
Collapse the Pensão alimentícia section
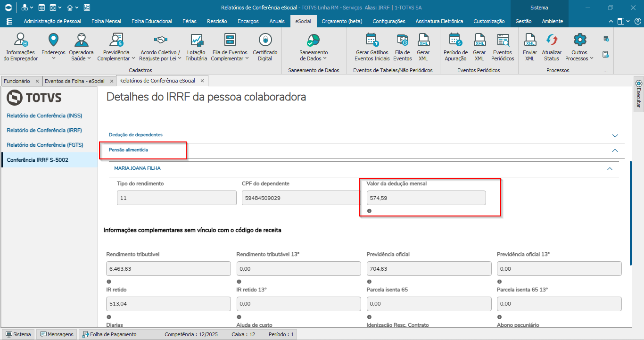615,150
